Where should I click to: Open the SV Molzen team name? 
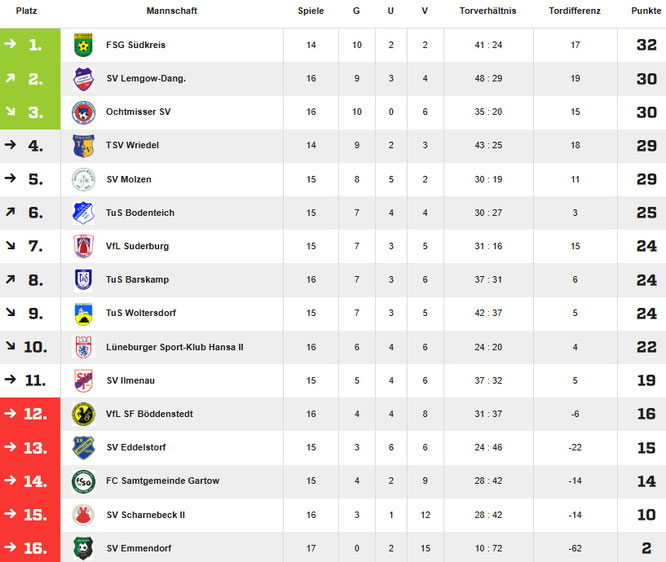[128, 179]
